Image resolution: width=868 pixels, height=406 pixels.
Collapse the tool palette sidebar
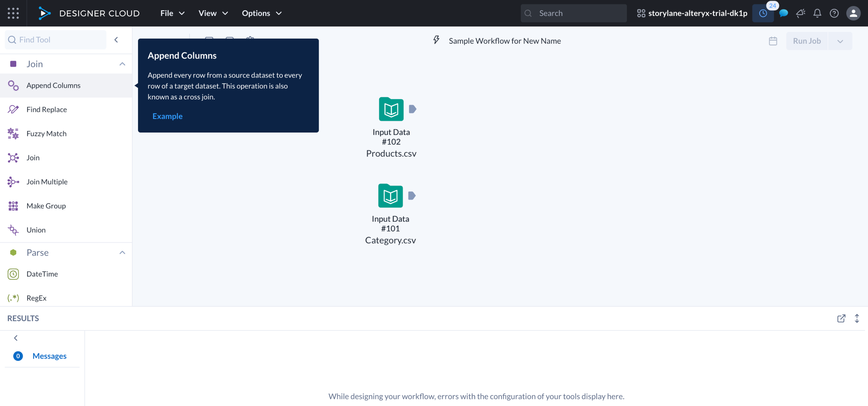116,40
